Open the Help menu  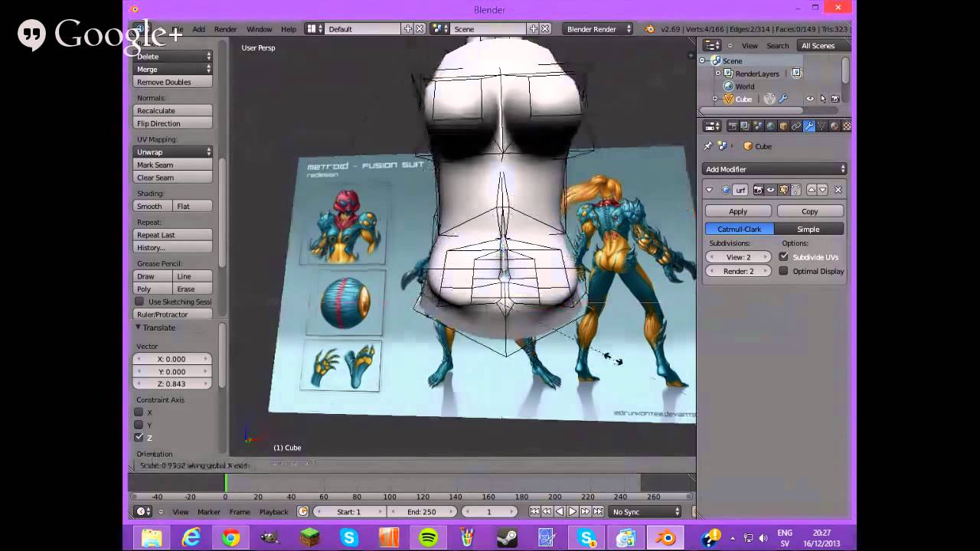coord(289,29)
